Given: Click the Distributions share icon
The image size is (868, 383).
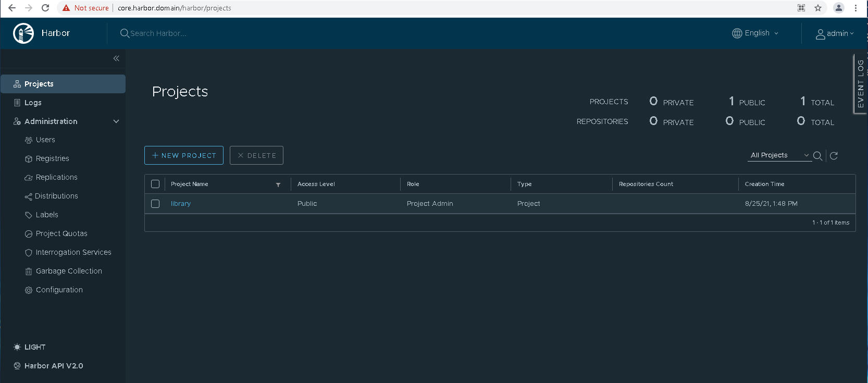Looking at the screenshot, I should click(28, 196).
